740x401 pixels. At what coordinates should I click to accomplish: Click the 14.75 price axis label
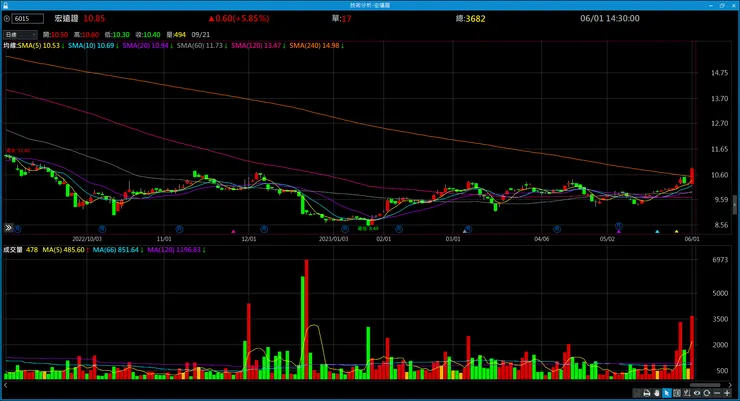coord(719,73)
